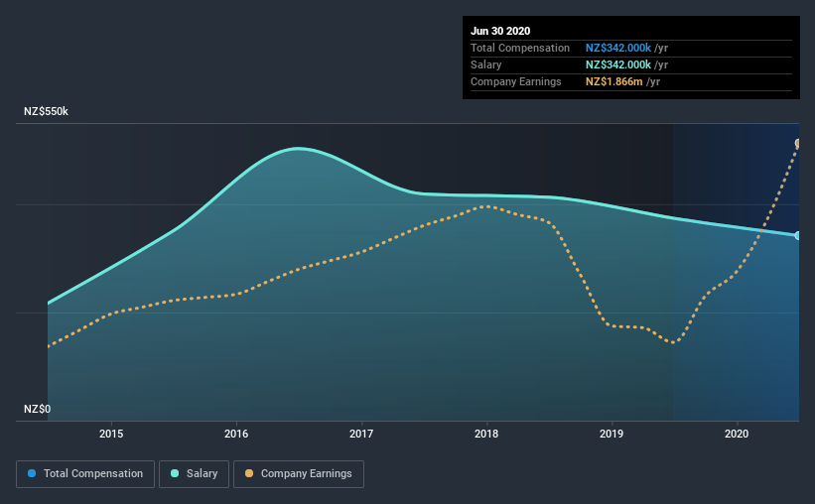The image size is (815, 504).
Task: Click the 2019 x-axis label
Action: (x=611, y=434)
